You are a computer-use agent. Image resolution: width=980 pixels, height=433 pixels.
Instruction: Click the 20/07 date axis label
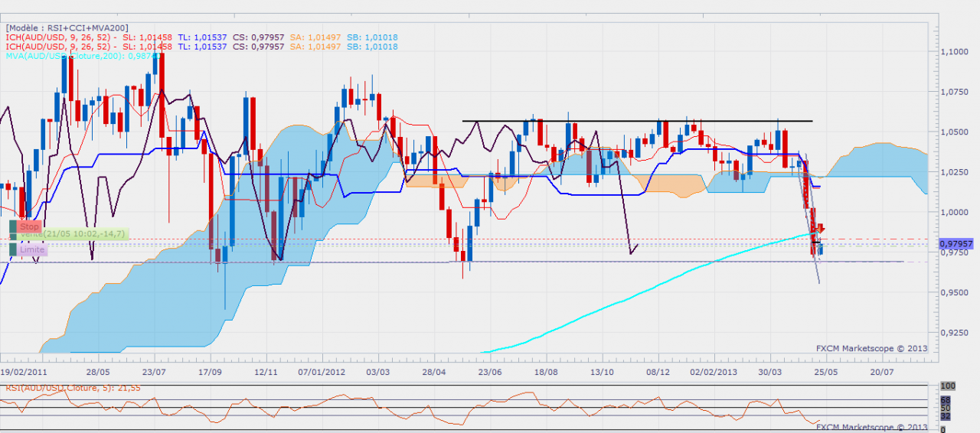coord(881,371)
